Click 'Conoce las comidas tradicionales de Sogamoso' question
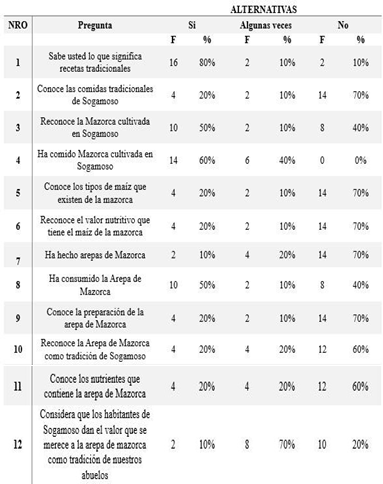This screenshot has height=484, width=383. (x=95, y=95)
